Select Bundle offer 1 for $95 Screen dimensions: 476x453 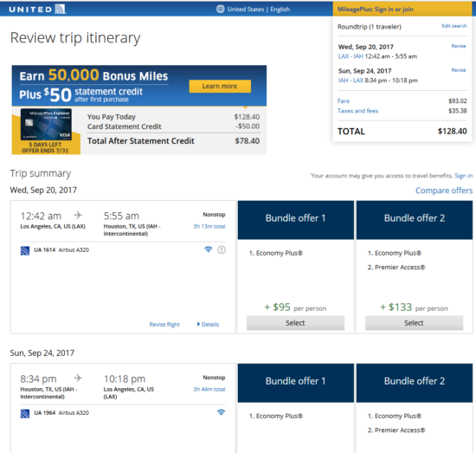click(x=295, y=323)
